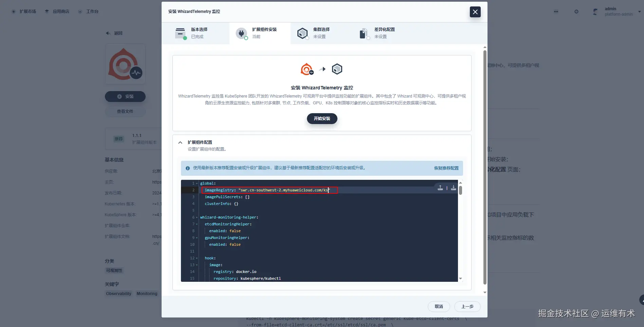Select the 差异化配置 step tab

[x=382, y=33]
